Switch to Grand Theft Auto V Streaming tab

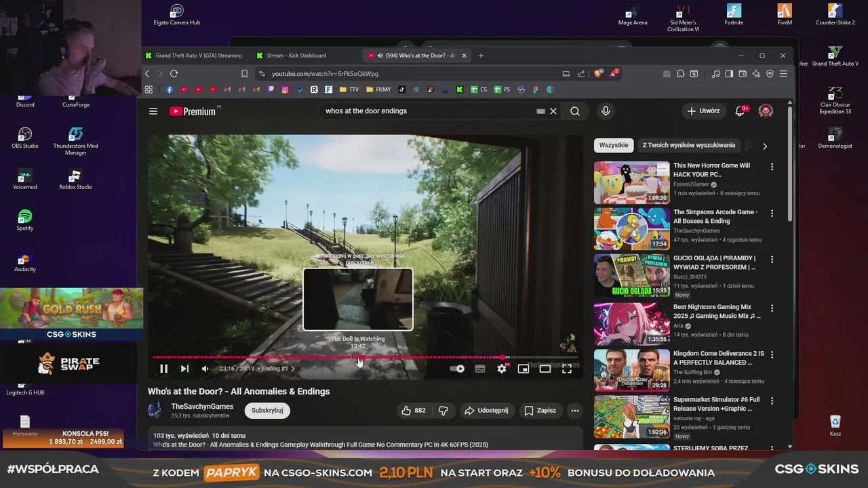coord(194,56)
